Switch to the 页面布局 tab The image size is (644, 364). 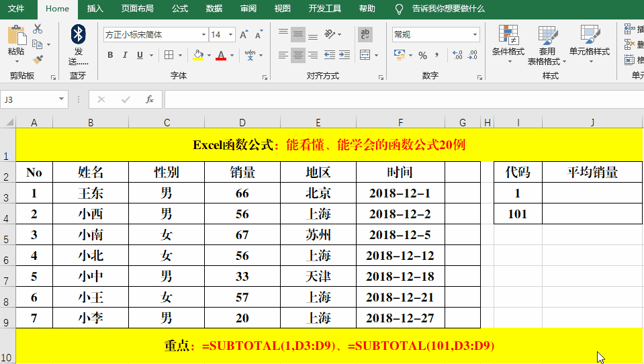pos(137,9)
